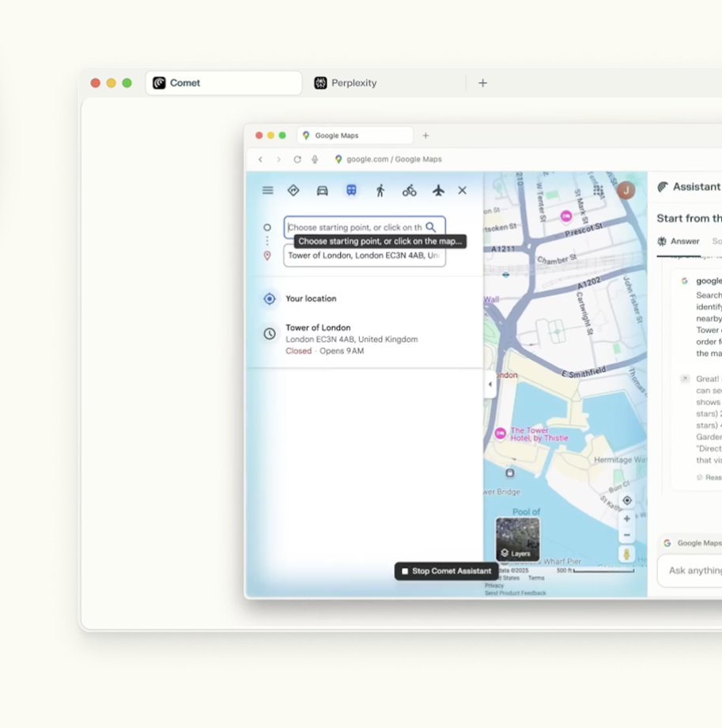This screenshot has width=722, height=728.
Task: Open the J account avatar
Action: (x=626, y=191)
